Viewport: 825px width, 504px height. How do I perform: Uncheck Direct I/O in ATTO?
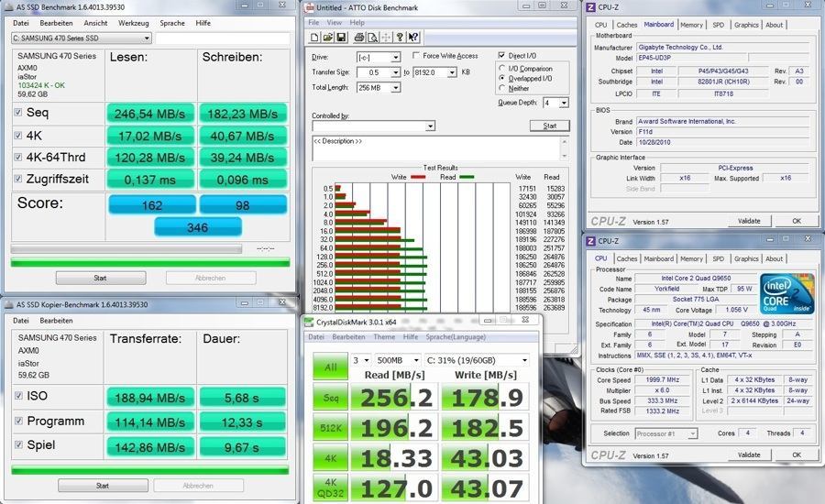coord(501,55)
